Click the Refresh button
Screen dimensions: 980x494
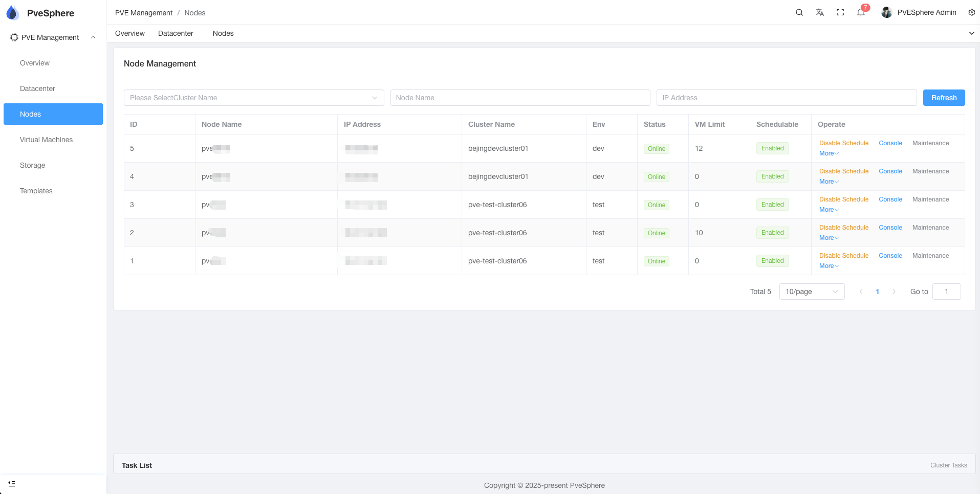944,98
